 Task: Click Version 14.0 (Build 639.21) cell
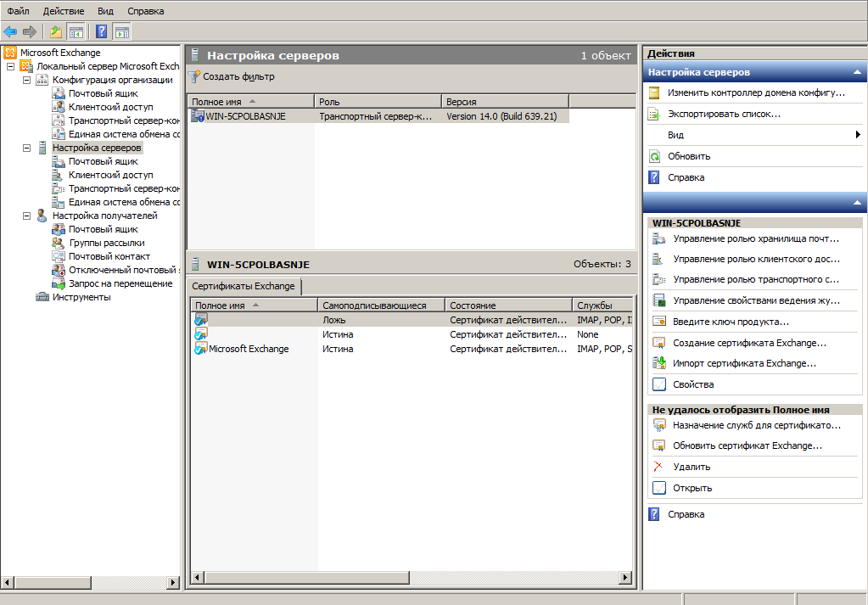501,116
